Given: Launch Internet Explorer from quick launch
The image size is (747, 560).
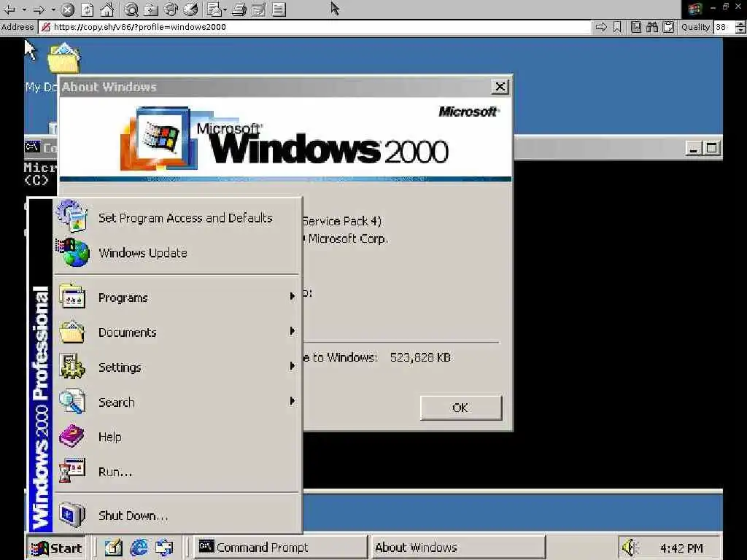Looking at the screenshot, I should point(139,548).
